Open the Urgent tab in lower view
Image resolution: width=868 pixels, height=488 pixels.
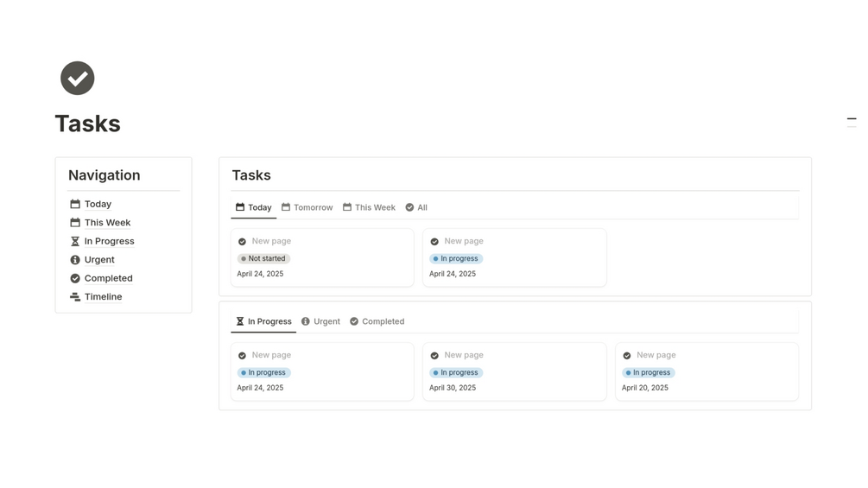pyautogui.click(x=320, y=322)
